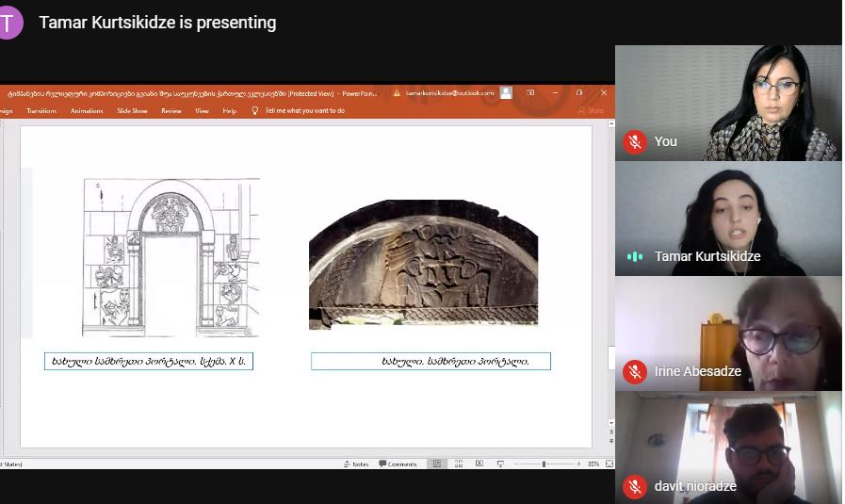845x504 pixels.
Task: Click the 85% zoom level
Action: (x=593, y=463)
